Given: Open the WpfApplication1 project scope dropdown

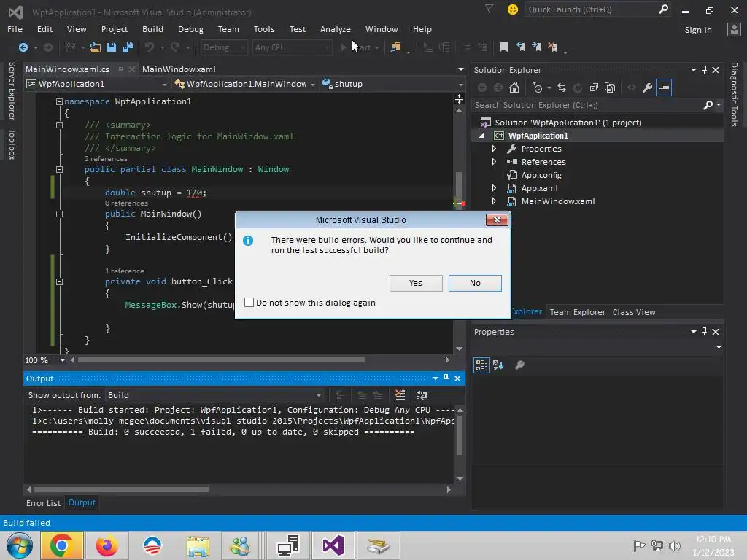Looking at the screenshot, I should coord(97,84).
